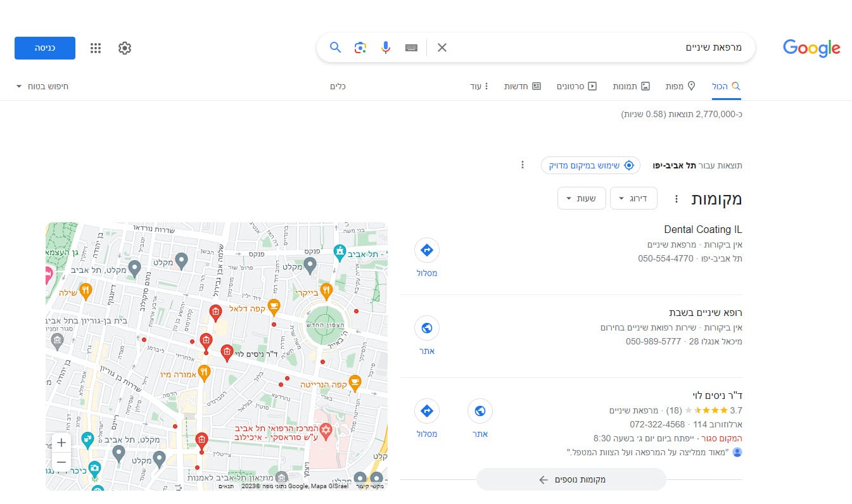
Task: Open the דירוג rating dropdown
Action: tap(633, 198)
